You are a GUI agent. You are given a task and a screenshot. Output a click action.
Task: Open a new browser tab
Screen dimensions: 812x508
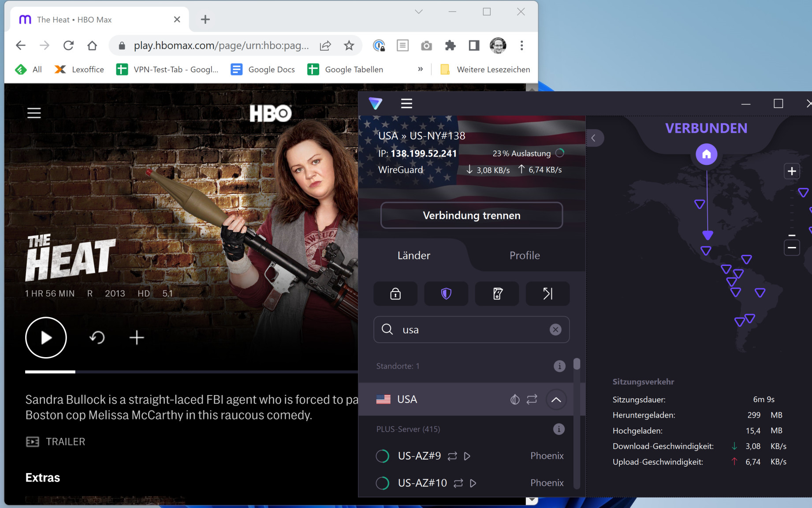(x=205, y=19)
